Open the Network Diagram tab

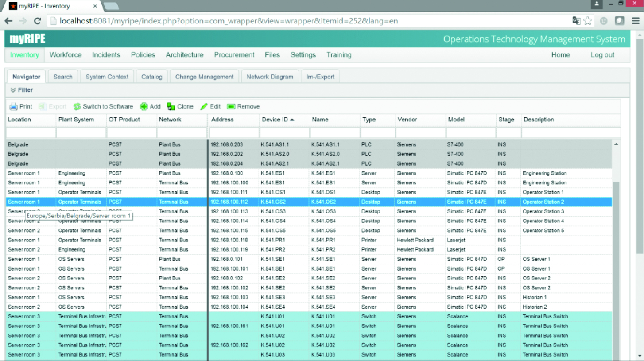coord(270,77)
